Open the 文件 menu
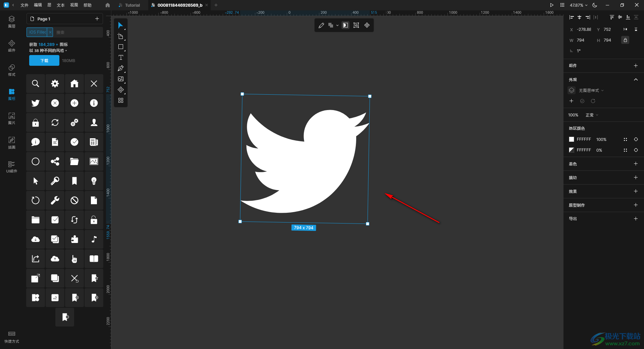 [24, 5]
